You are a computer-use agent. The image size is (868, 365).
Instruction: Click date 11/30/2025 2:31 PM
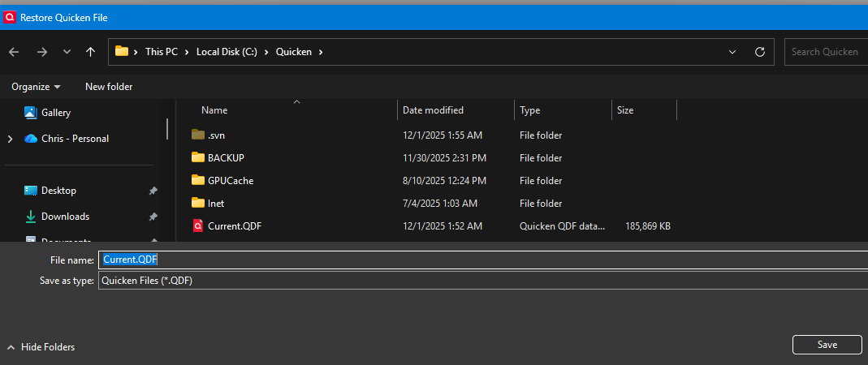click(x=444, y=157)
